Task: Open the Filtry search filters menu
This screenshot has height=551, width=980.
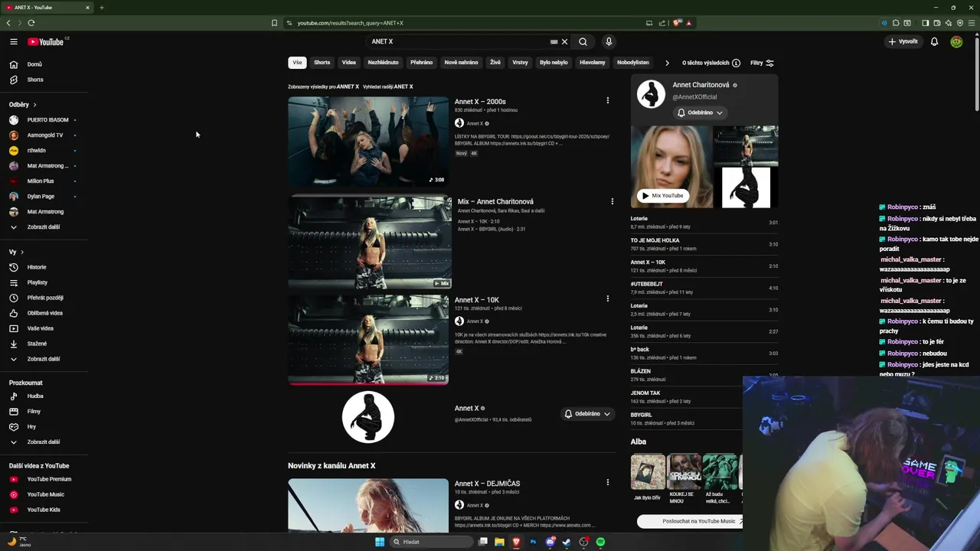Action: tap(762, 63)
